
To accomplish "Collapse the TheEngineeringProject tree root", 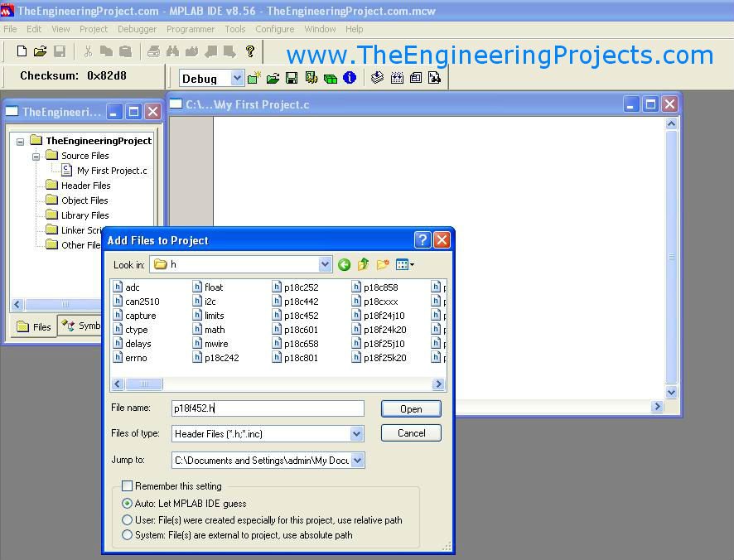I will 20,142.
